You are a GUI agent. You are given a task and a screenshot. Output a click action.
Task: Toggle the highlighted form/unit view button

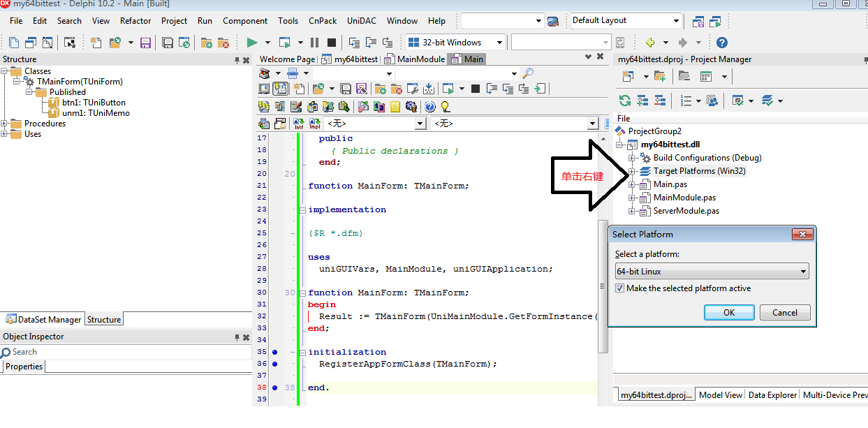click(x=280, y=89)
